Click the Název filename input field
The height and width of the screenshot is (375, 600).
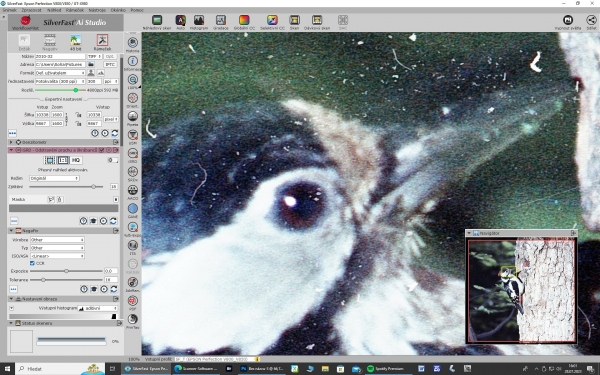click(x=60, y=56)
